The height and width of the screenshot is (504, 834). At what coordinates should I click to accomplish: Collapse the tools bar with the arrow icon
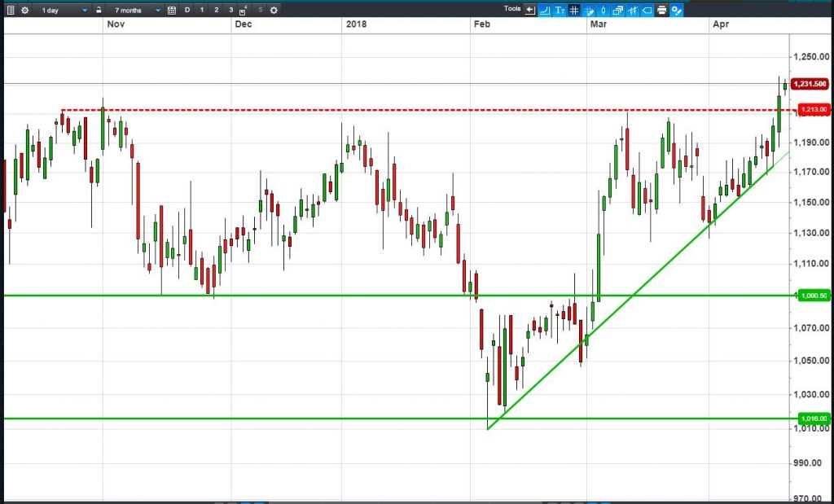(x=529, y=10)
